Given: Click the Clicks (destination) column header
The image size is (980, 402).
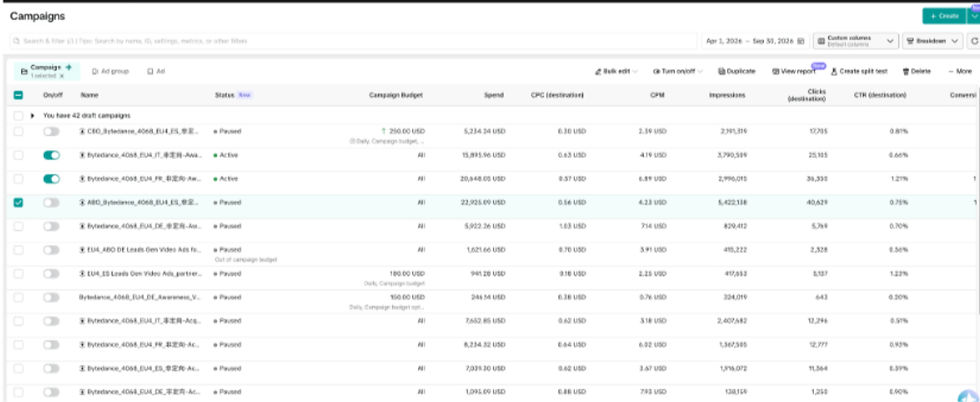Looking at the screenshot, I should click(x=806, y=95).
